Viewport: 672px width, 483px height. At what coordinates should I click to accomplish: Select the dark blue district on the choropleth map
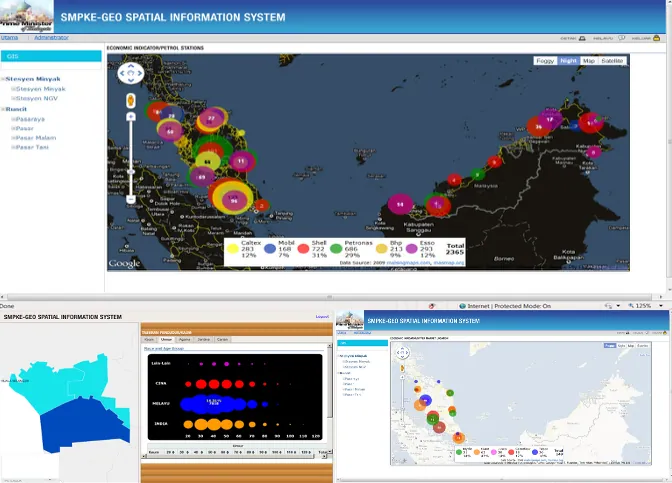(x=84, y=424)
